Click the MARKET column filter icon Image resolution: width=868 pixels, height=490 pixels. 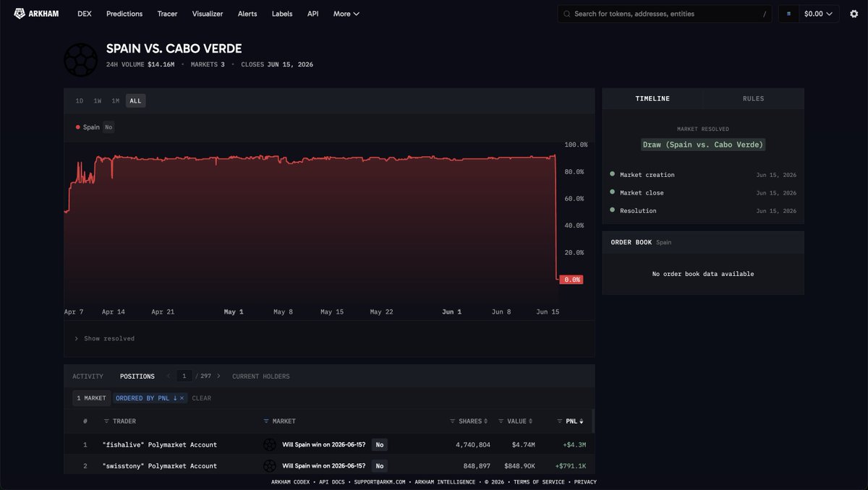(x=265, y=421)
